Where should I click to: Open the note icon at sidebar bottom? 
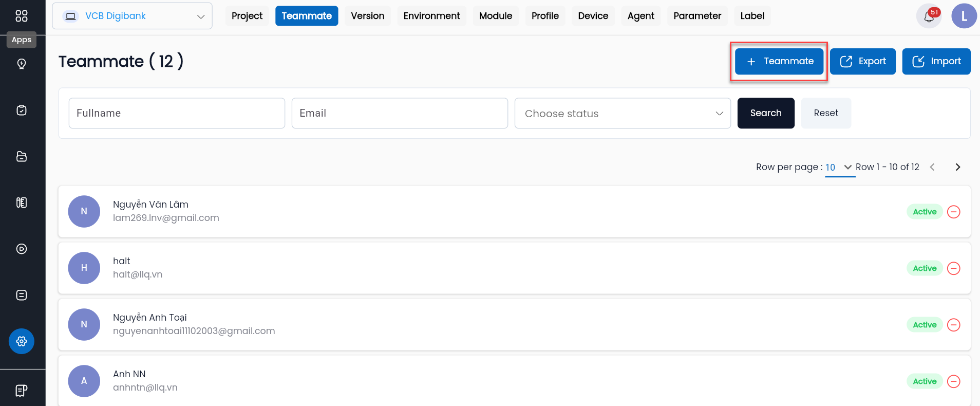coord(22,391)
